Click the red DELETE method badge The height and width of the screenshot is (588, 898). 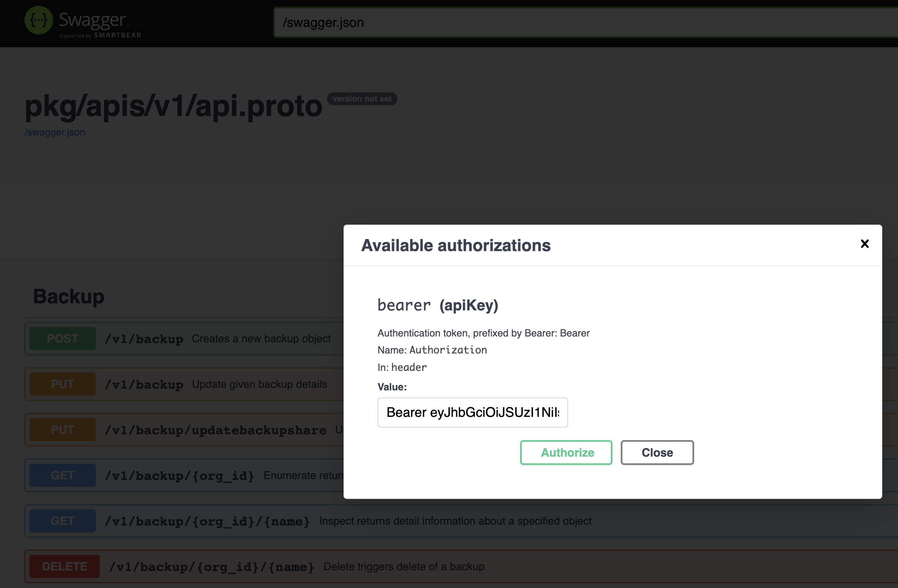65,566
